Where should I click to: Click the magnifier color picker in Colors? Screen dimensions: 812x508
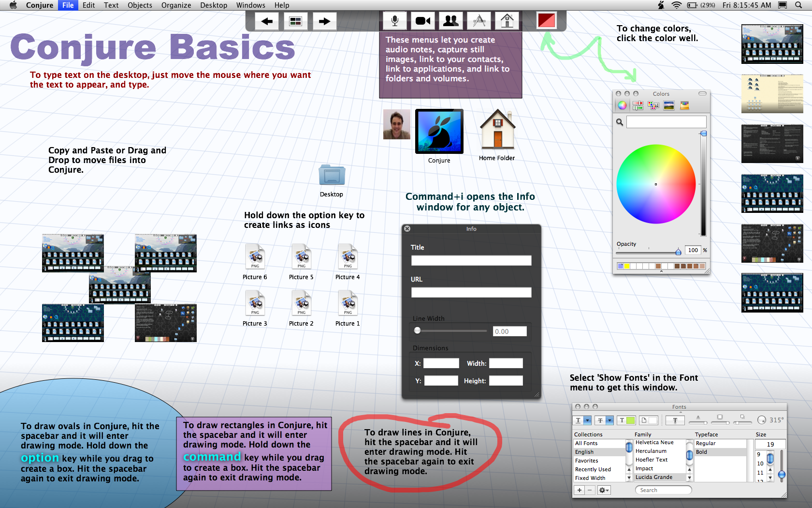click(620, 122)
